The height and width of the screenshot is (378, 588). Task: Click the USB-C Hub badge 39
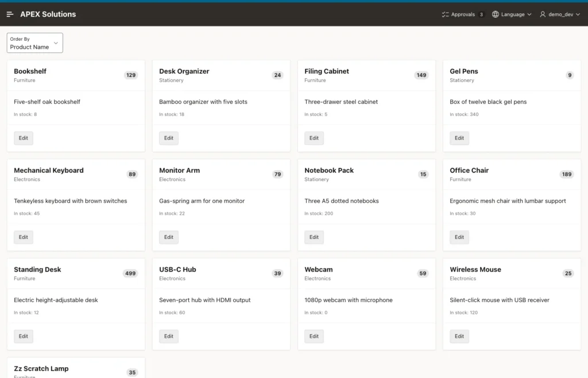pyautogui.click(x=277, y=273)
